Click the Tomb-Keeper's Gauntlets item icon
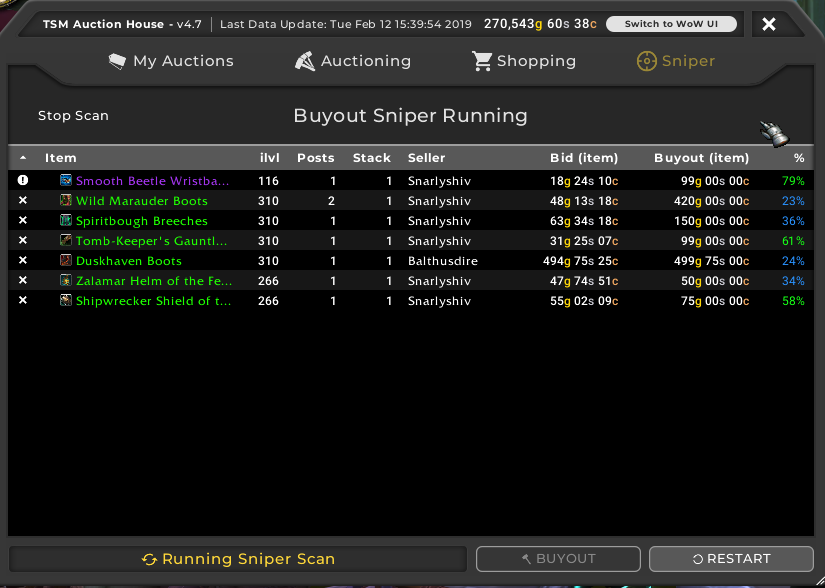The height and width of the screenshot is (588, 825). [x=66, y=241]
